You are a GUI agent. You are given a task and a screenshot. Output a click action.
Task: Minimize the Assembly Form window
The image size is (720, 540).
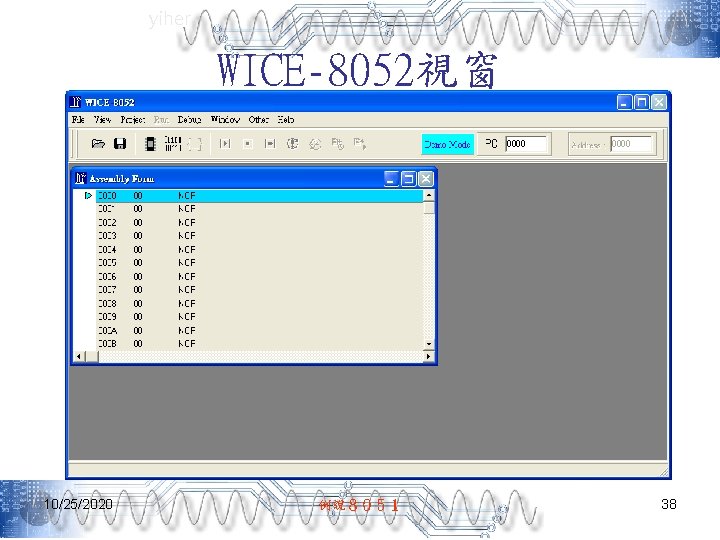pos(391,179)
